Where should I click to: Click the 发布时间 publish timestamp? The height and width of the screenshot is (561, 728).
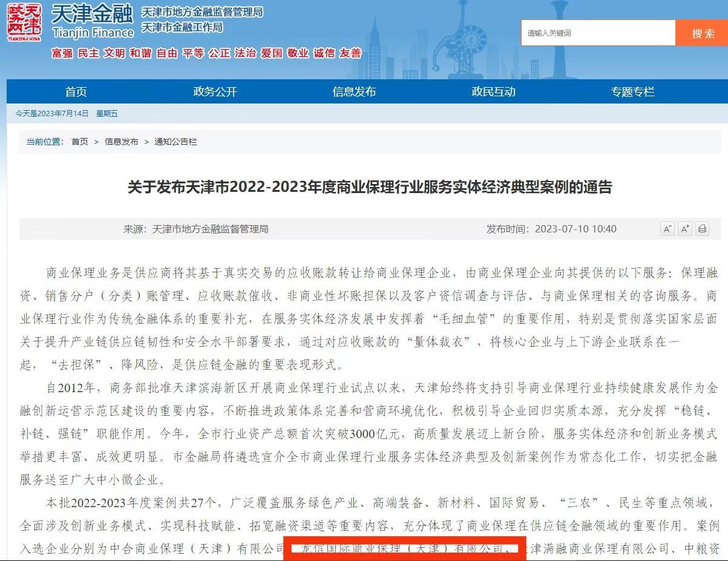pyautogui.click(x=551, y=229)
